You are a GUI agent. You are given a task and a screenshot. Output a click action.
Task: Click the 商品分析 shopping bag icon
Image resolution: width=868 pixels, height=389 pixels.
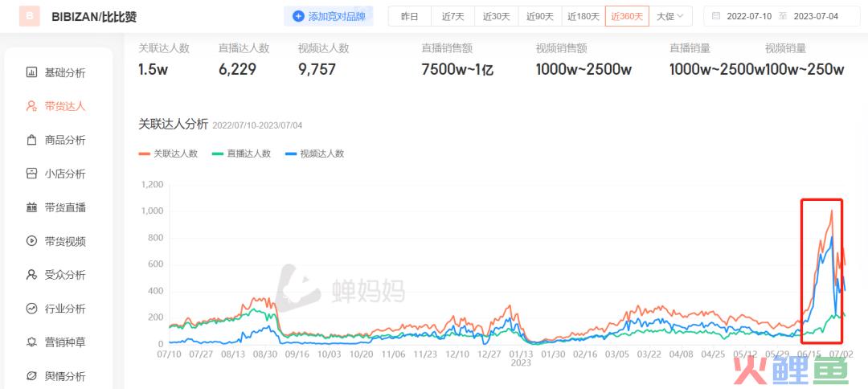click(32, 140)
